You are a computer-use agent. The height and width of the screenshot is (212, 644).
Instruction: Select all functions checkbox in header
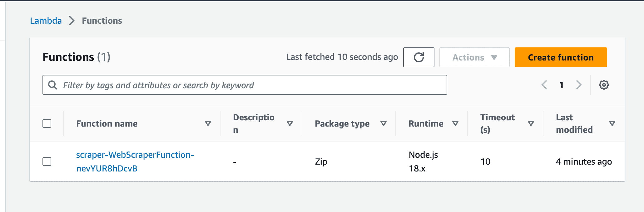coord(47,123)
